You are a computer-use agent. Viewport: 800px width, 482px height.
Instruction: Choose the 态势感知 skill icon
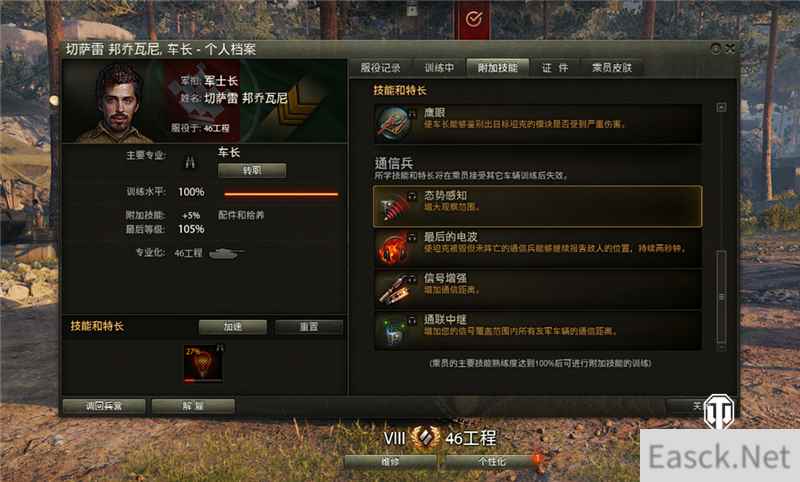pyautogui.click(x=394, y=207)
